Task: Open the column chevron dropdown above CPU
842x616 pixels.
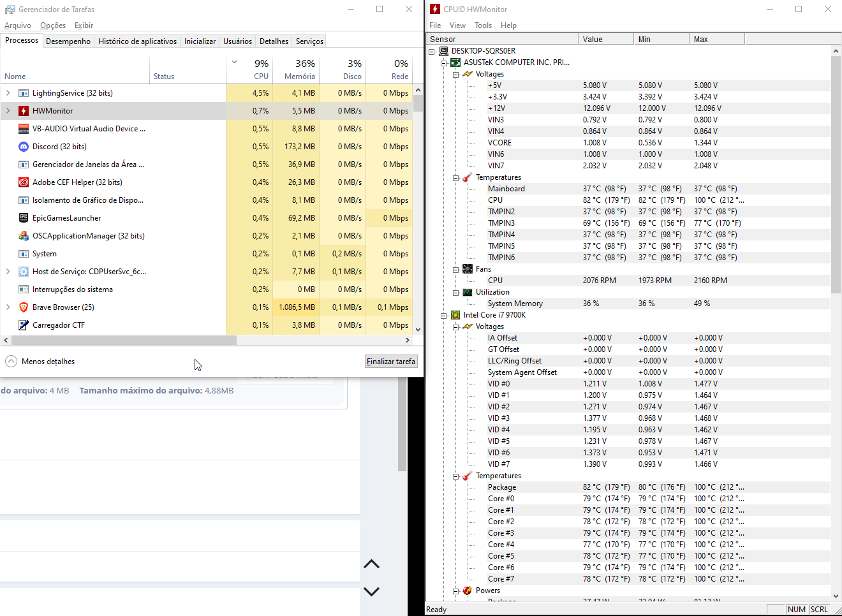Action: (x=235, y=62)
